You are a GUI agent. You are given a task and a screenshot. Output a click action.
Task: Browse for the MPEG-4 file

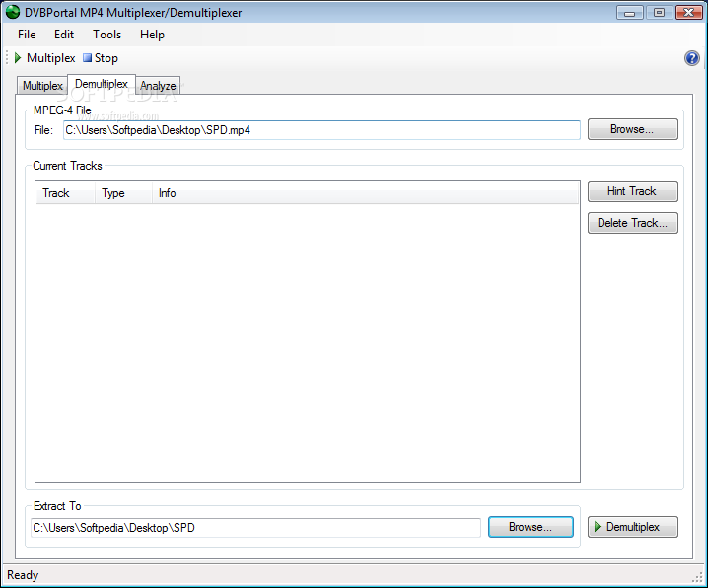point(633,129)
